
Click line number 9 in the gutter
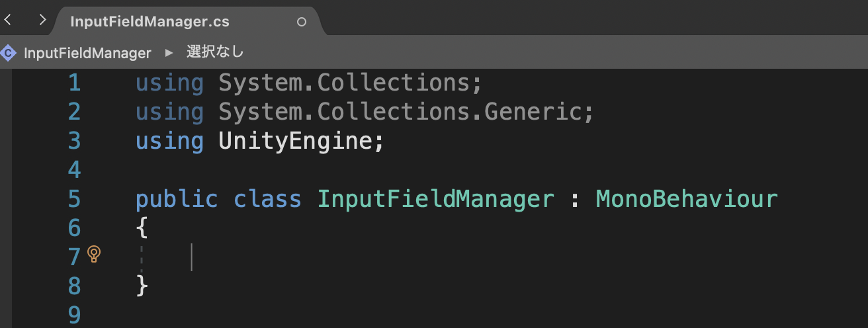(73, 315)
